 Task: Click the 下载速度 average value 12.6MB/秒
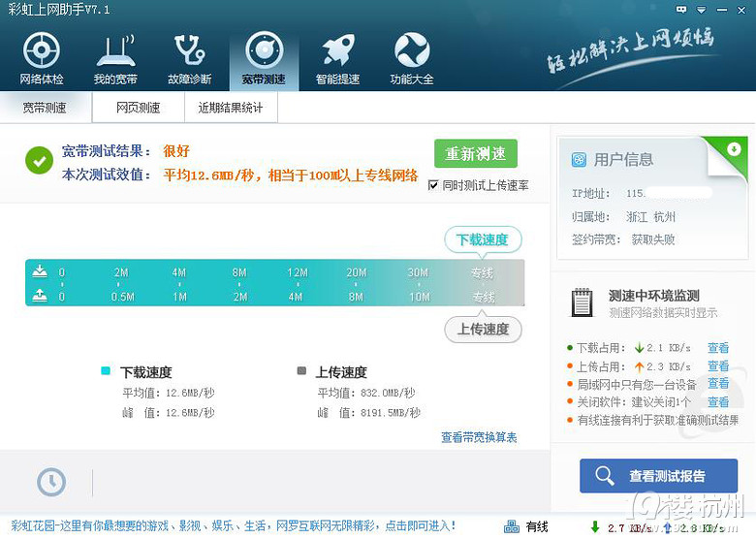click(190, 393)
